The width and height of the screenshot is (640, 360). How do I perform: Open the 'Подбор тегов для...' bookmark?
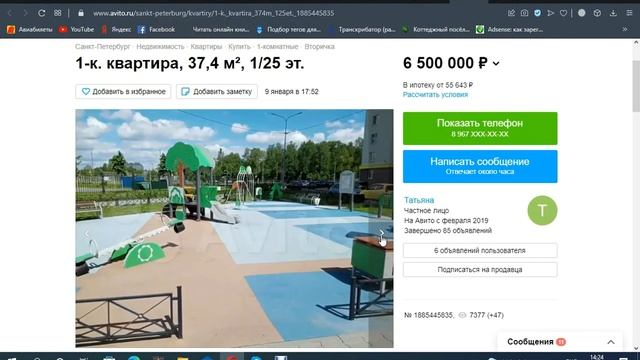tap(289, 29)
